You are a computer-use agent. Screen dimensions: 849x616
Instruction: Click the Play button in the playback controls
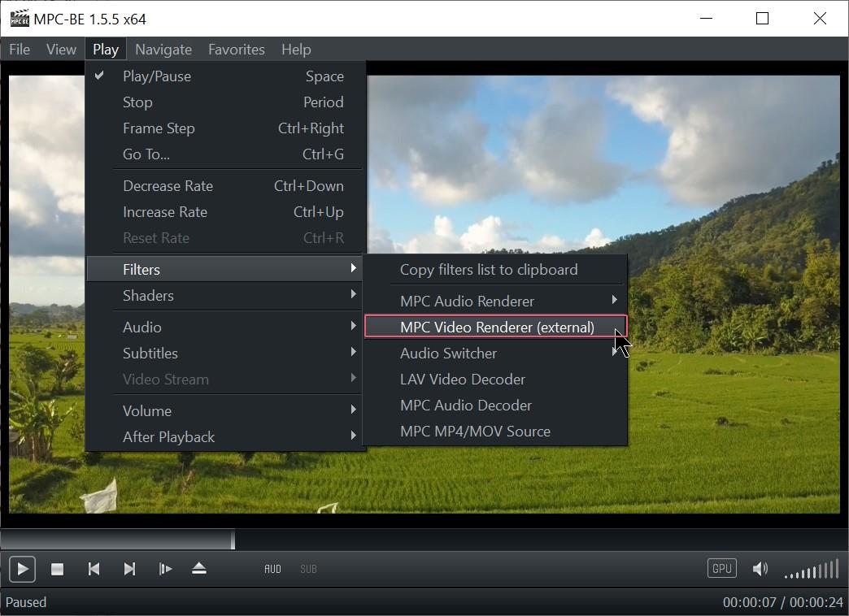click(x=22, y=569)
